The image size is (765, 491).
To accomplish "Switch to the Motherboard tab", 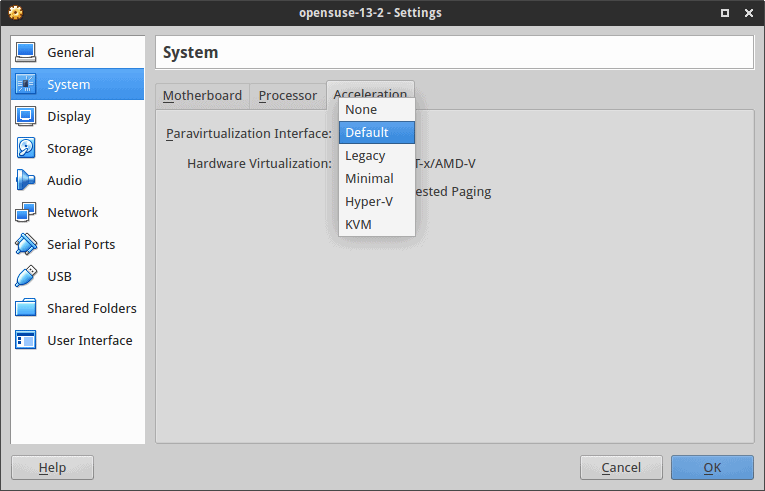I will [202, 96].
